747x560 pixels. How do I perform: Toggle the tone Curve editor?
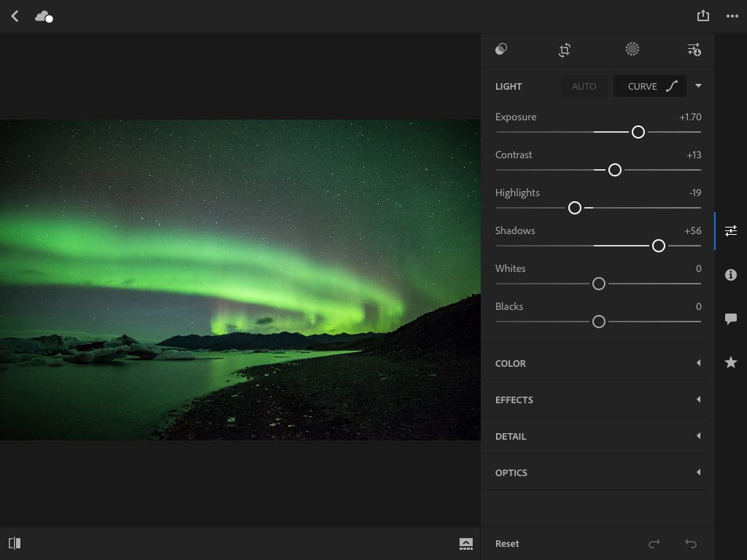click(649, 86)
